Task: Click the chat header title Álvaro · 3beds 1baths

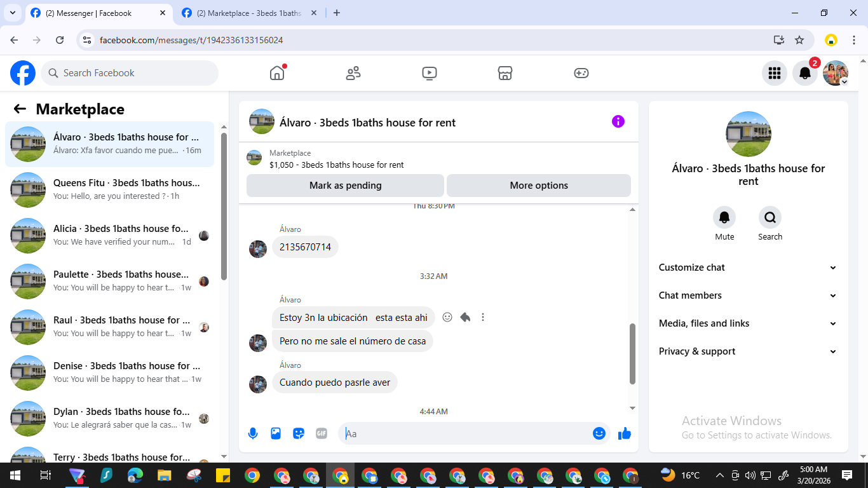Action: [367, 123]
